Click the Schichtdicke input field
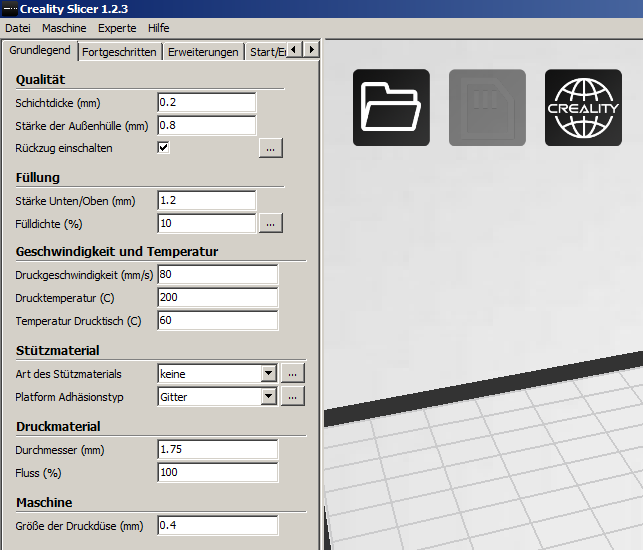 (207, 103)
